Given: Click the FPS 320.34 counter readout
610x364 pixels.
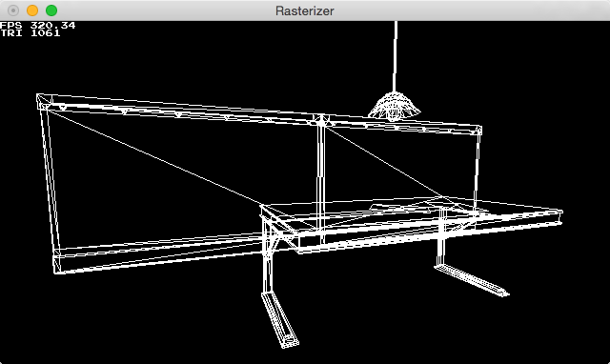Looking at the screenshot, I should click(x=38, y=26).
